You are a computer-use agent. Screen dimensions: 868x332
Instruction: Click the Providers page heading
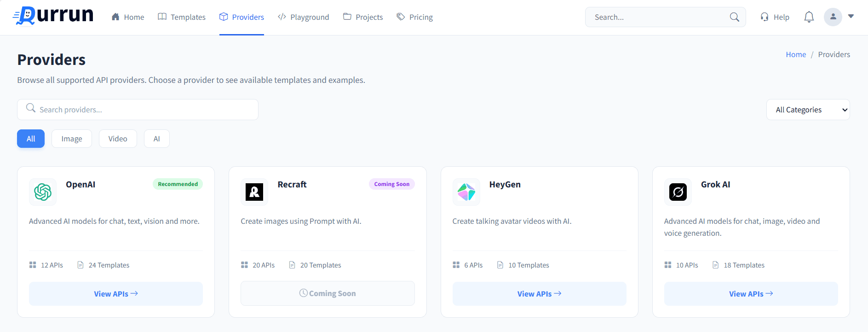pyautogui.click(x=52, y=60)
